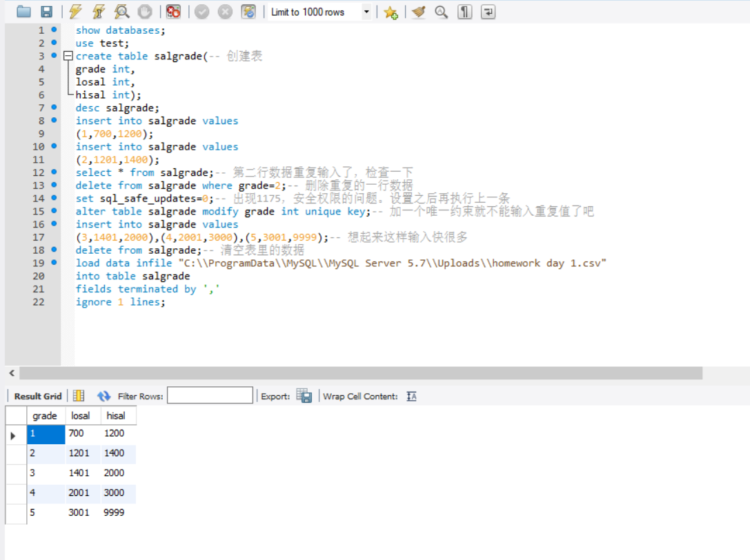Image resolution: width=750 pixels, height=560 pixels.
Task: Collapse the create table salgrade code block
Action: (x=68, y=57)
